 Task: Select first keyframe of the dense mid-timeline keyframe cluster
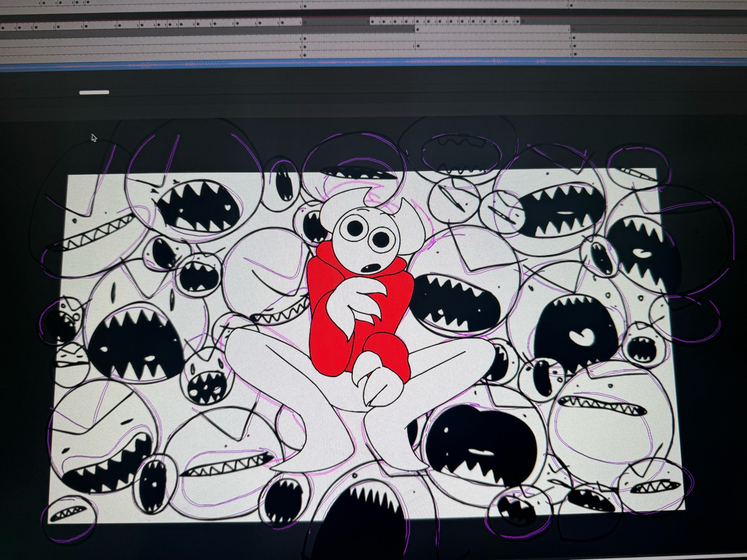click(x=373, y=22)
